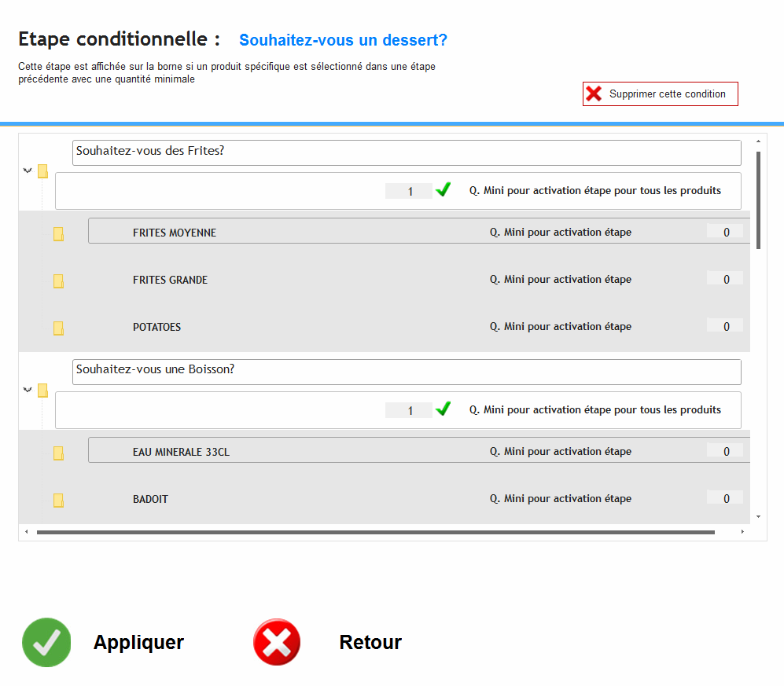Toggle green checkmark in the Boisson quantity row
The image size is (784, 686).
(444, 409)
